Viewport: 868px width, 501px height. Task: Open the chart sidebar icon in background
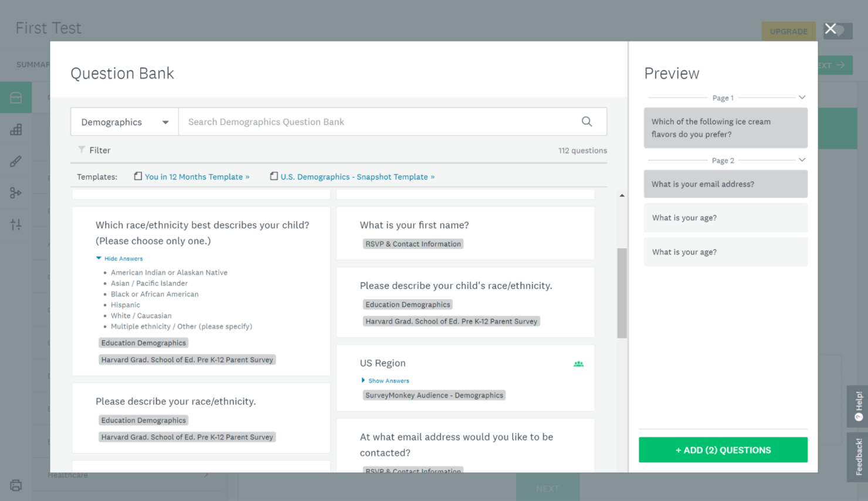(16, 129)
